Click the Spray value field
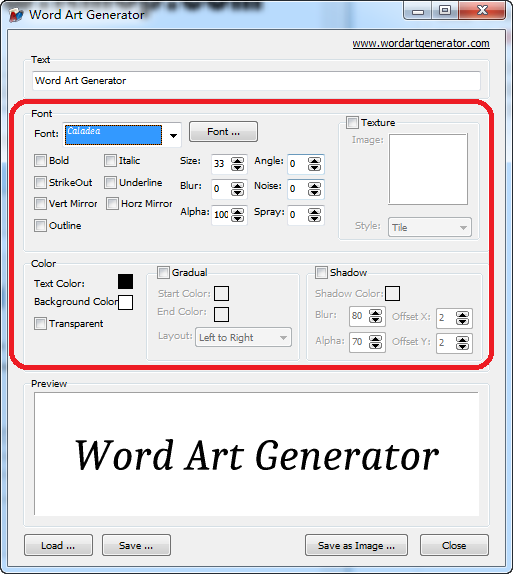The image size is (513, 574). point(297,215)
